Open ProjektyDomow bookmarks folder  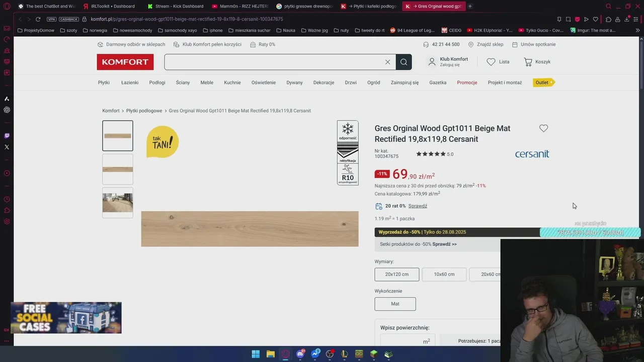coord(36,30)
